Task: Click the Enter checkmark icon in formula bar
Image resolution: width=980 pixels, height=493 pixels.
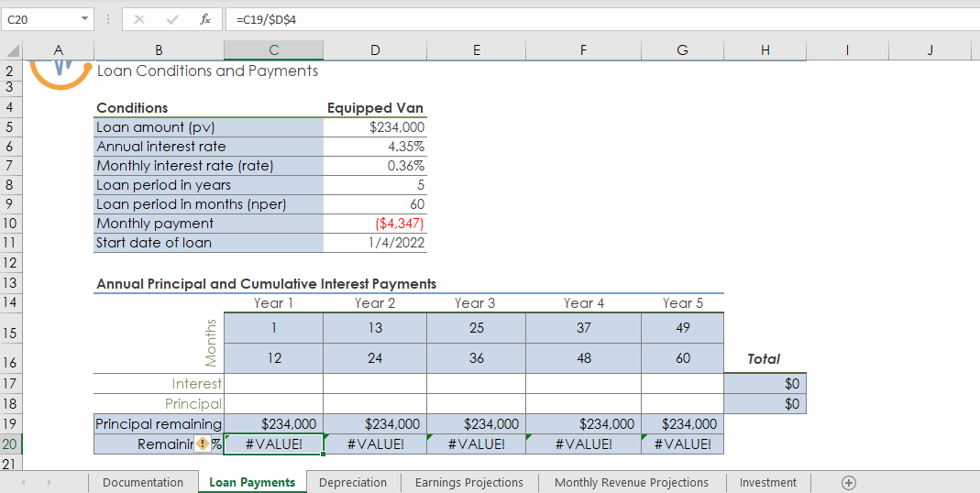Action: [x=171, y=19]
